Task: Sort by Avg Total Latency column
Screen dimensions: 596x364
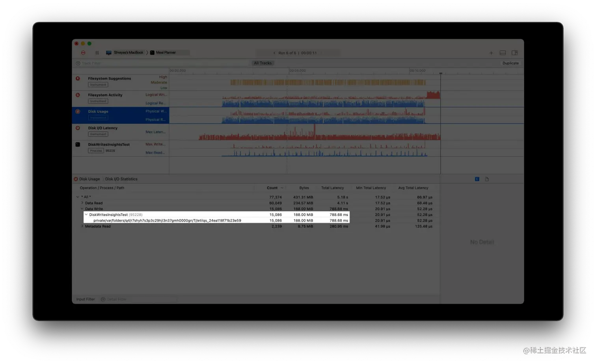Action: pos(413,188)
